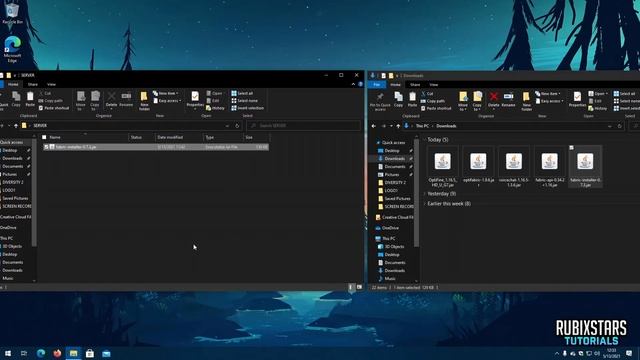Open address bar history dropdown in Downloads
The image size is (640, 360).
pyautogui.click(x=610, y=126)
